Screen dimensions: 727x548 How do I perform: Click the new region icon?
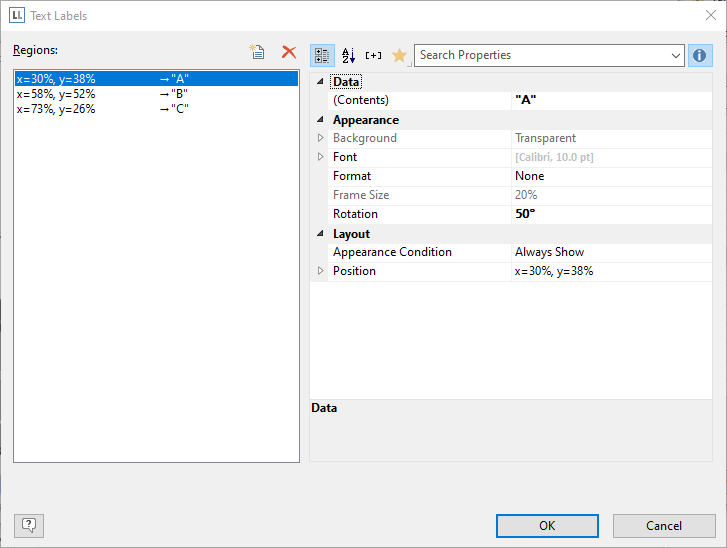pos(258,53)
